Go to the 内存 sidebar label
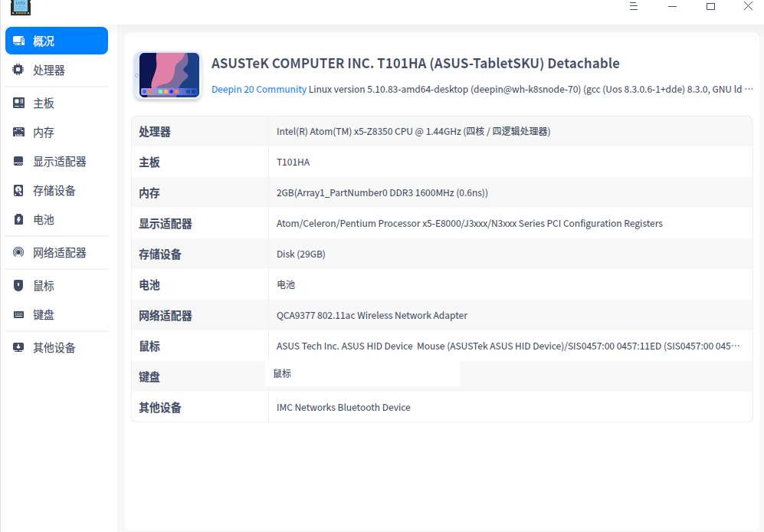 [44, 133]
